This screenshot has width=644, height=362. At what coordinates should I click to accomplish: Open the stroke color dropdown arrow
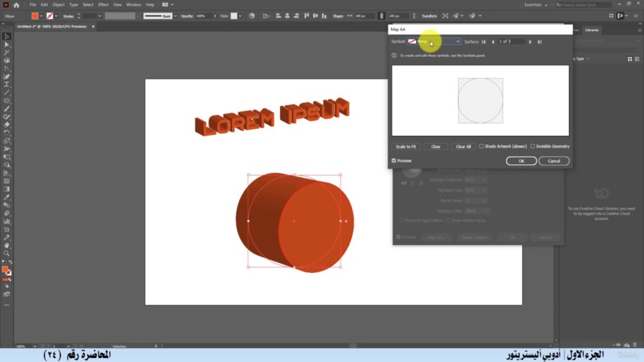point(56,16)
